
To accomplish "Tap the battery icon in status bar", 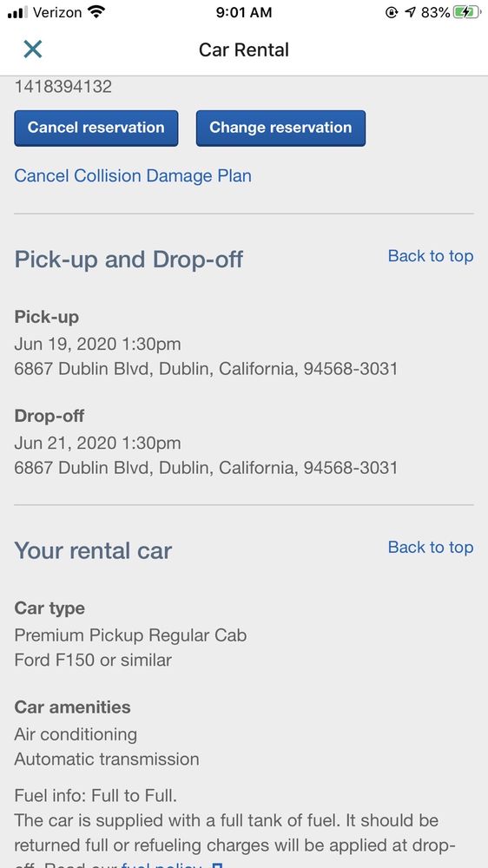I will 466,12.
